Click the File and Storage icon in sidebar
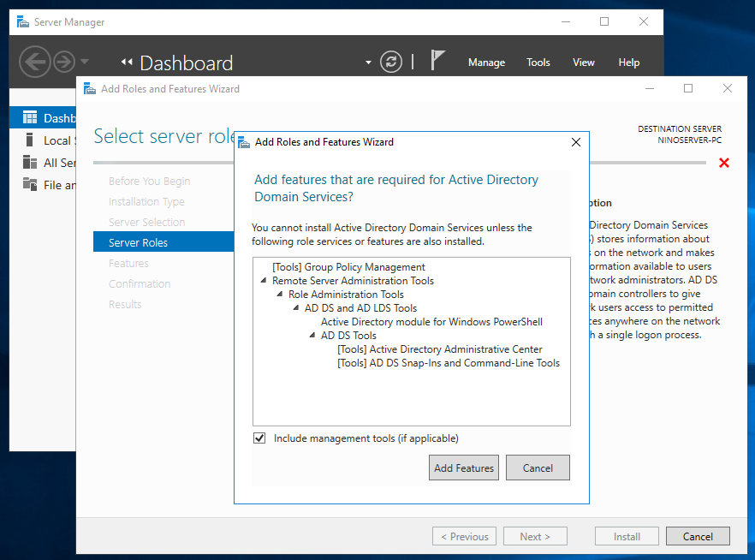755x560 pixels. [30, 184]
